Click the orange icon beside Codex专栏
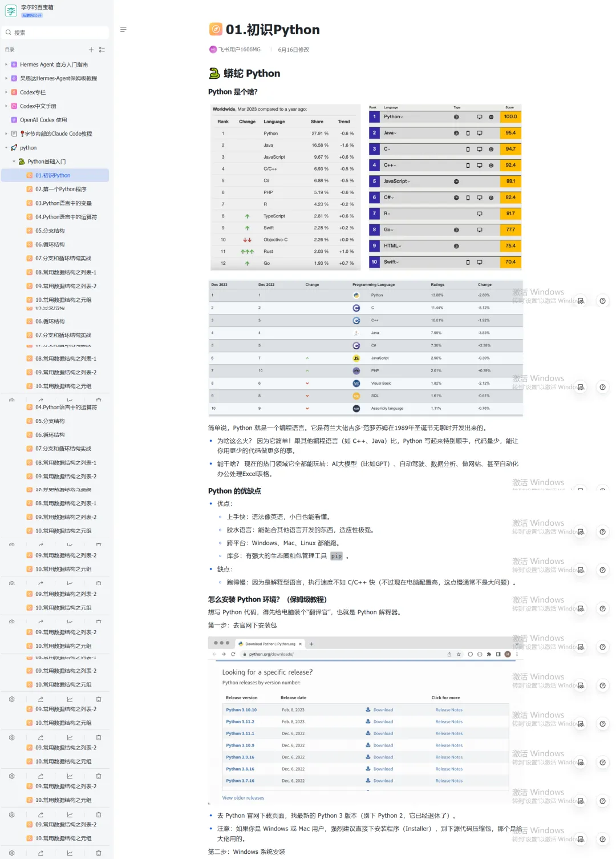Image resolution: width=616 pixels, height=859 pixels. tap(14, 92)
